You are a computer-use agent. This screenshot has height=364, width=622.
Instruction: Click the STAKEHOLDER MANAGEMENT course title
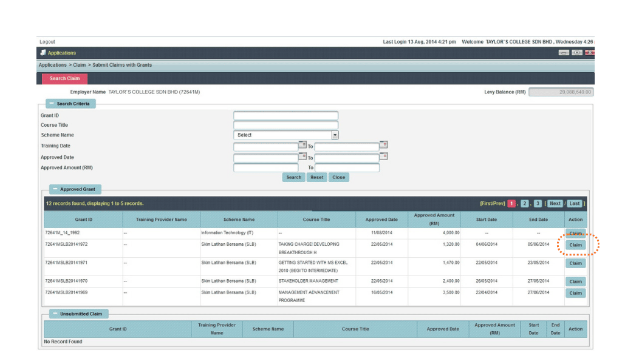pyautogui.click(x=308, y=281)
